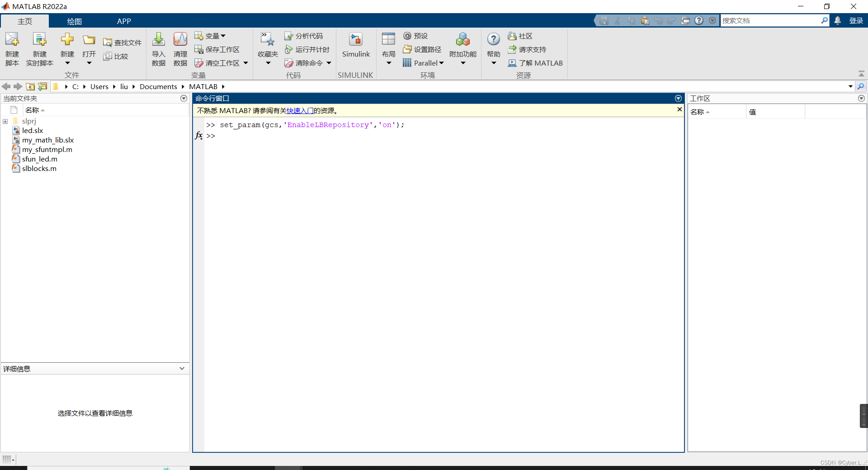
Task: Select file led.slx
Action: click(x=33, y=130)
